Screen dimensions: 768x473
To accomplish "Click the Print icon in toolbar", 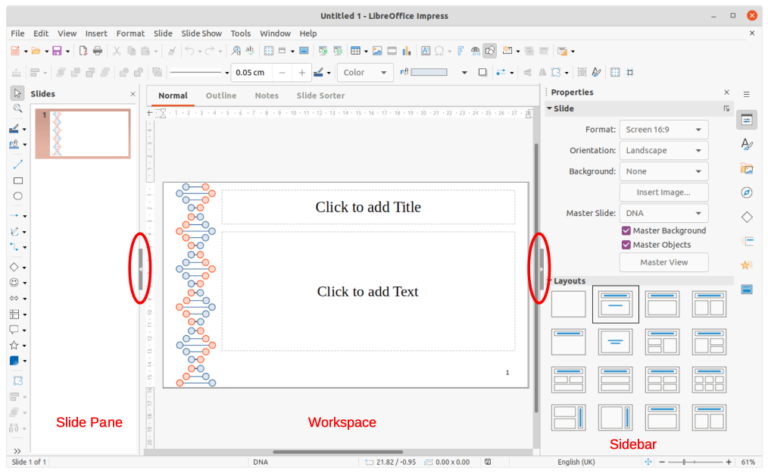I will [x=98, y=51].
